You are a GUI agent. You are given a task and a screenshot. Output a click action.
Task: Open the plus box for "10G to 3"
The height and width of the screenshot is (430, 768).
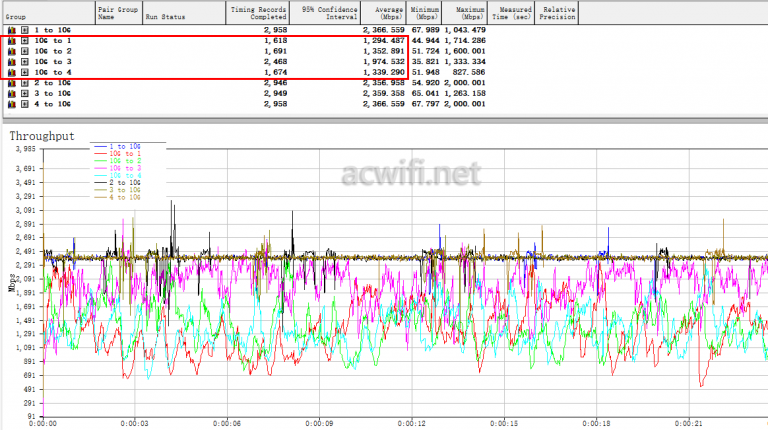[x=24, y=62]
